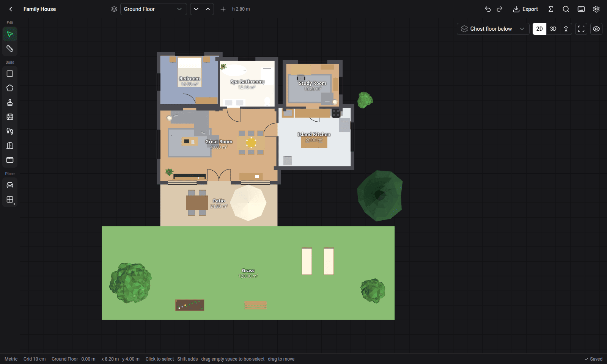Add a new floor with plus

tap(223, 9)
